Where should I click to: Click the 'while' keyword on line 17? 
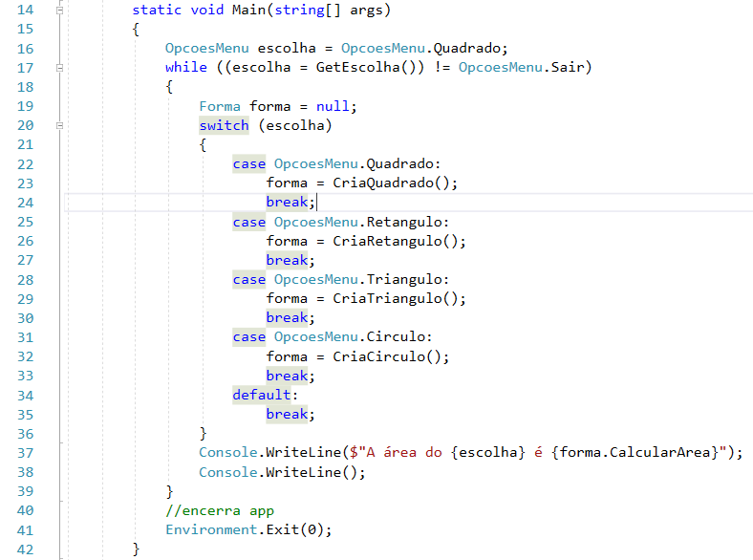(185, 67)
